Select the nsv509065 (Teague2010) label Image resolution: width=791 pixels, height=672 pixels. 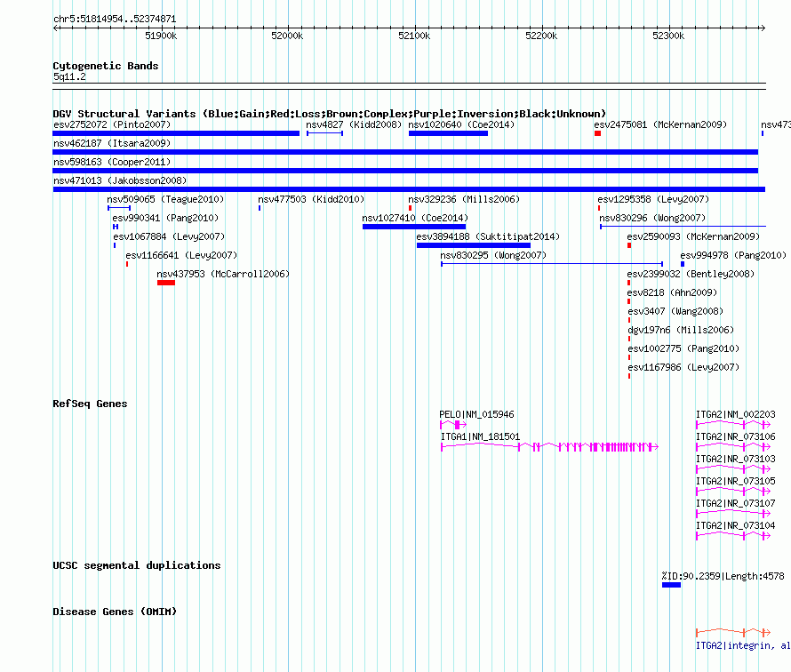[165, 199]
